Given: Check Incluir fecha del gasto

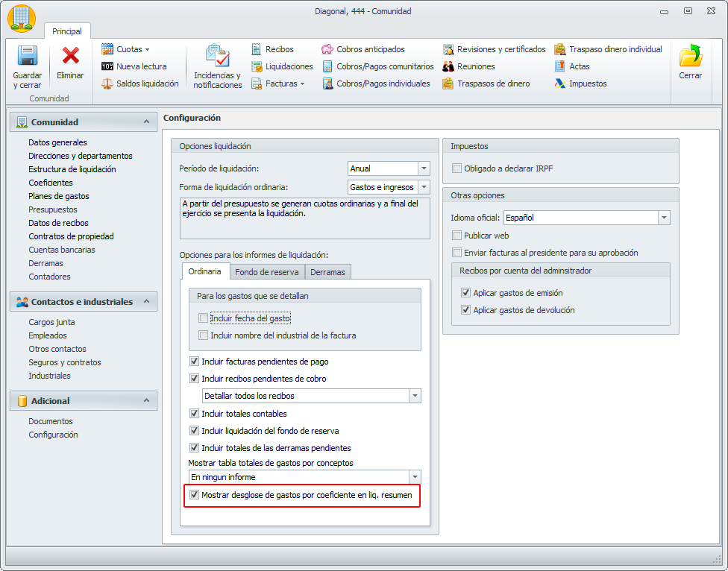Looking at the screenshot, I should tap(203, 318).
